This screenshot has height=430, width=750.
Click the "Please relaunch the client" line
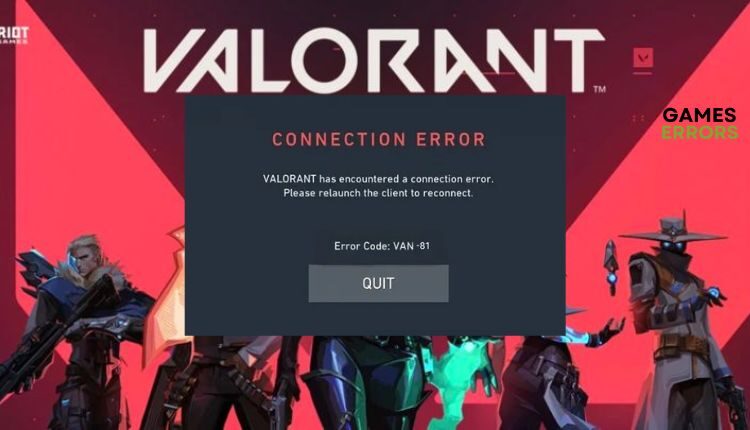[x=378, y=193]
